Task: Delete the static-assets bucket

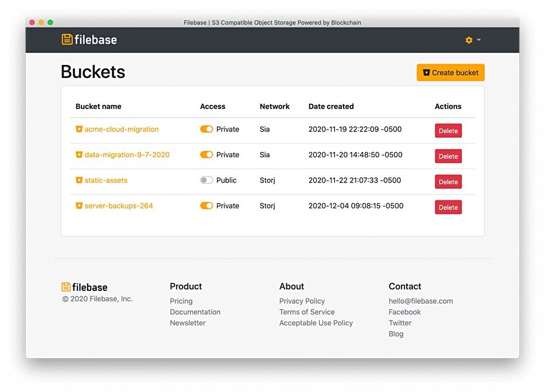Action: click(448, 181)
